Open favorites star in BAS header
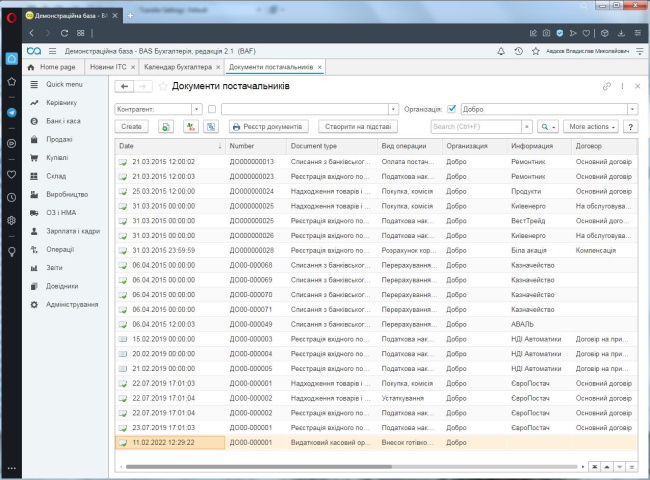The image size is (650, 480). point(536,51)
